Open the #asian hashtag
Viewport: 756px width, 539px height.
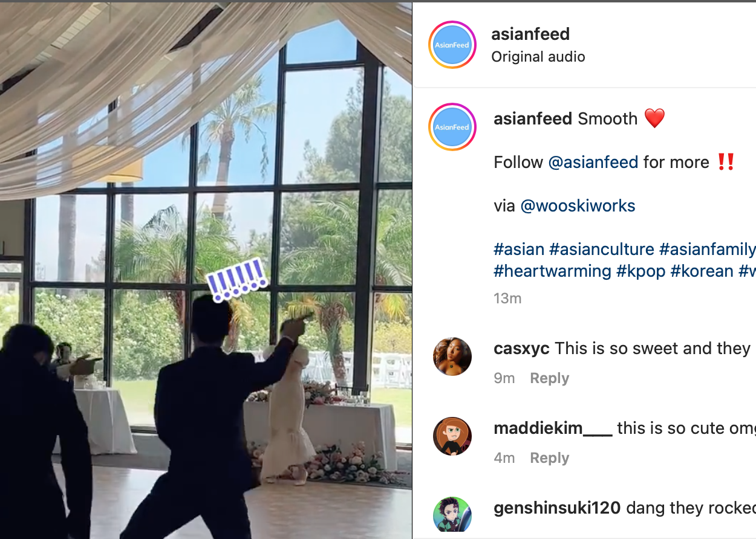pyautogui.click(x=519, y=250)
